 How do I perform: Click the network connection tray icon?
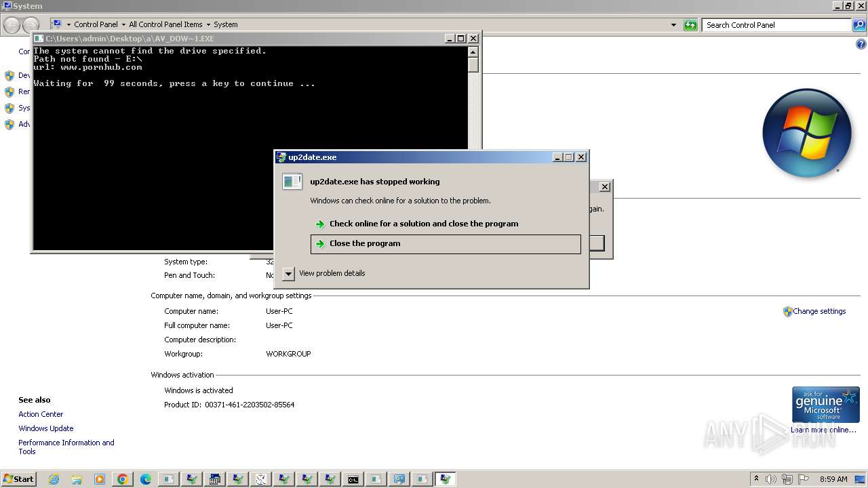(x=787, y=479)
